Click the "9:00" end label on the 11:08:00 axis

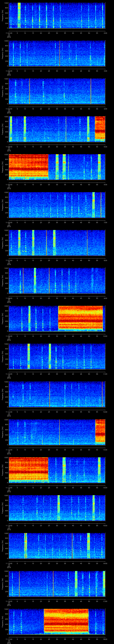coord(105,298)
